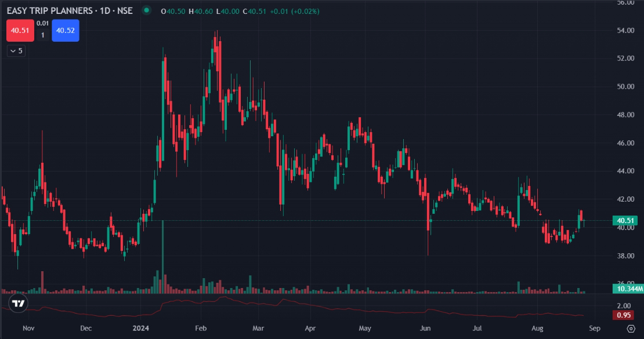Click the 54.00 price level on the axis
The image size is (644, 339).
625,30
